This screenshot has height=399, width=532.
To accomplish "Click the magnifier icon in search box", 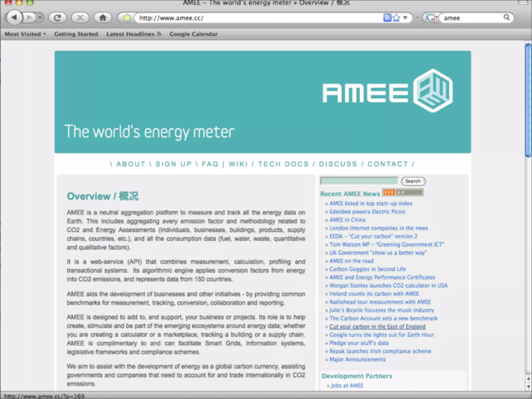I will point(507,17).
